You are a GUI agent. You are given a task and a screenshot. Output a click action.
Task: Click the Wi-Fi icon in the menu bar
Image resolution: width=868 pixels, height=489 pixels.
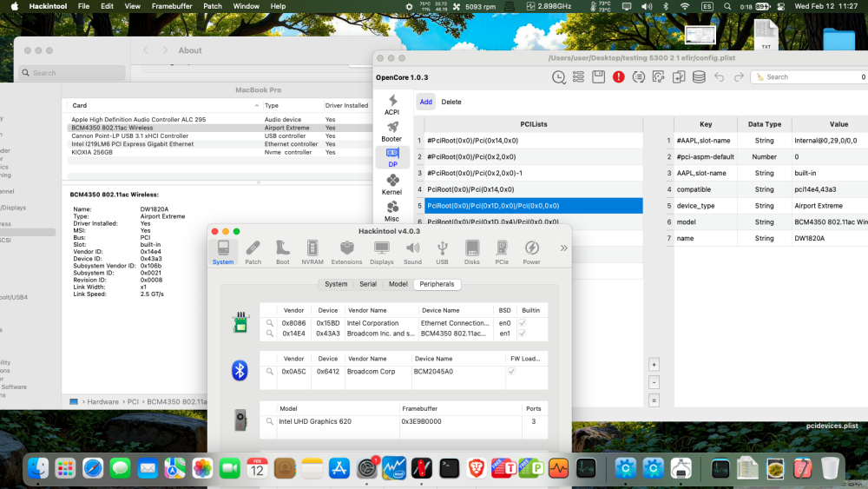pyautogui.click(x=685, y=6)
